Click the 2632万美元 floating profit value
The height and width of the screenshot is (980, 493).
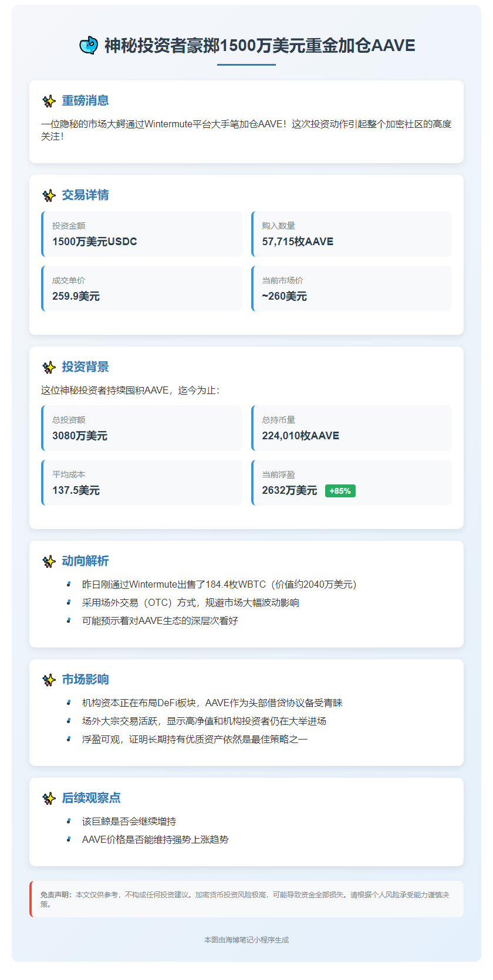pyautogui.click(x=289, y=490)
